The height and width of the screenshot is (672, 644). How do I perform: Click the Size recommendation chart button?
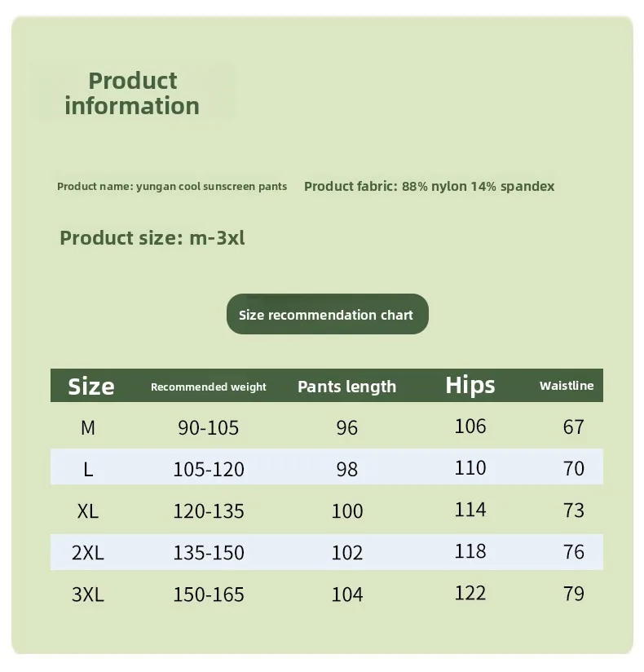pos(327,315)
